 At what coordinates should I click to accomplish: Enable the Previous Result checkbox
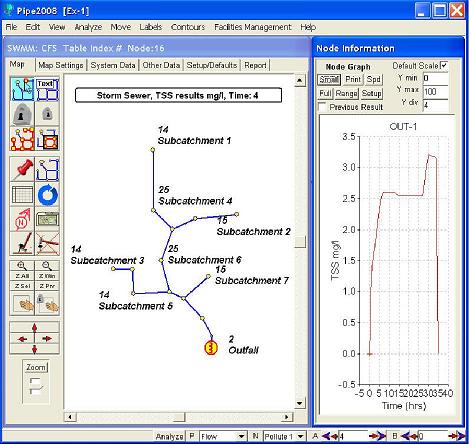pyautogui.click(x=322, y=107)
